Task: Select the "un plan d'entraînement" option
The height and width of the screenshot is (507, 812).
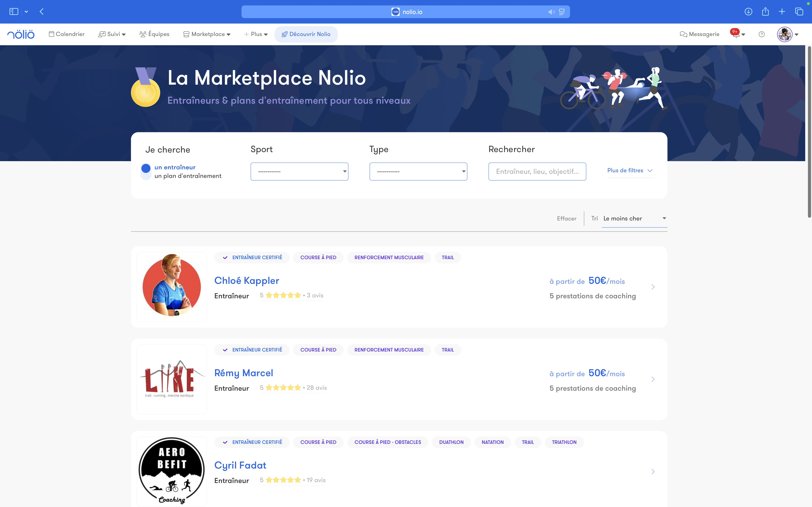Action: pyautogui.click(x=188, y=176)
